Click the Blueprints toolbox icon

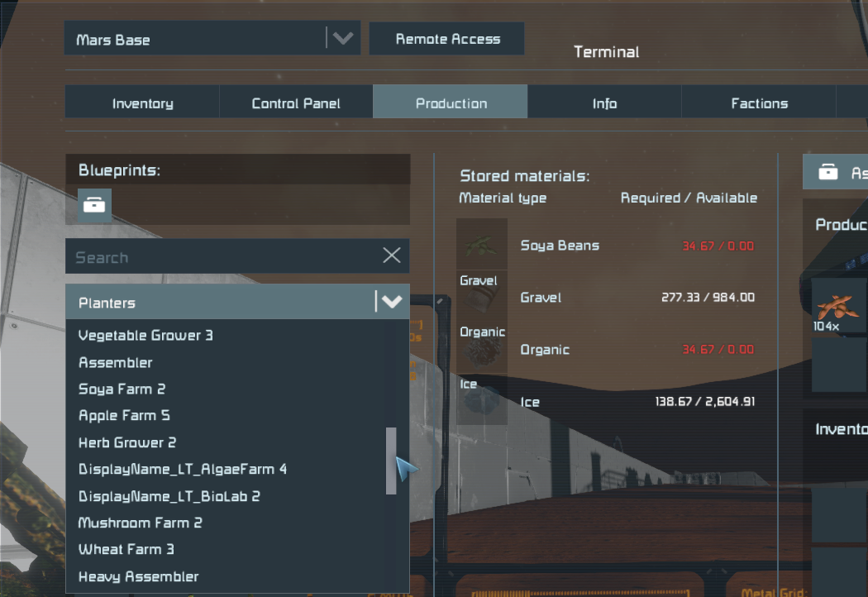click(94, 205)
